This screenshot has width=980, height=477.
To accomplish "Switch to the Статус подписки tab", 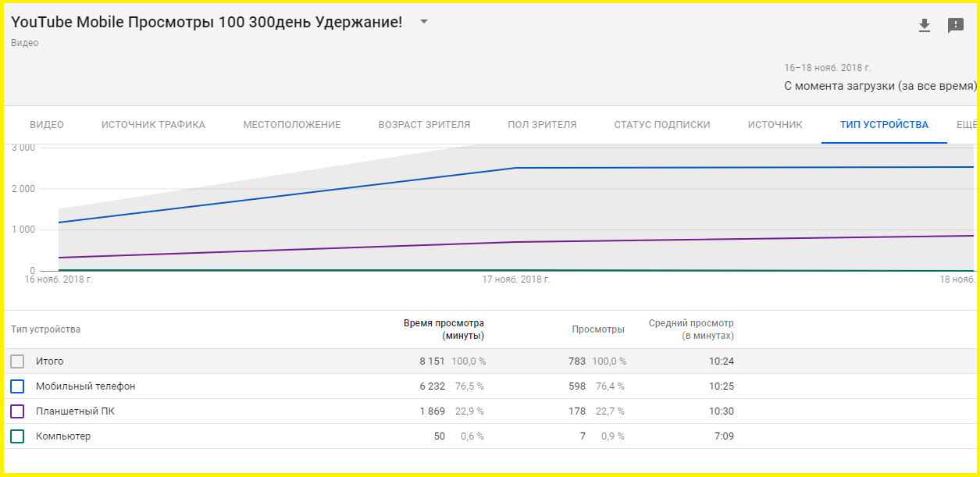I will click(662, 125).
